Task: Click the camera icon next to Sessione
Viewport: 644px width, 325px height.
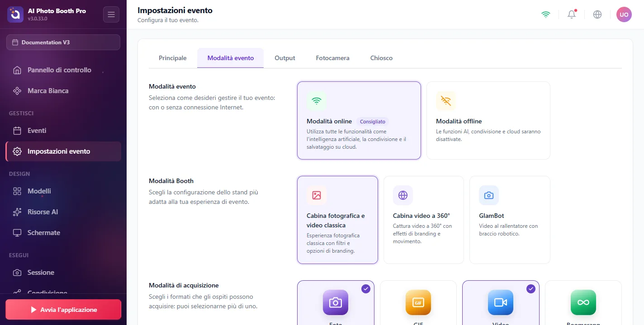Action: click(17, 273)
